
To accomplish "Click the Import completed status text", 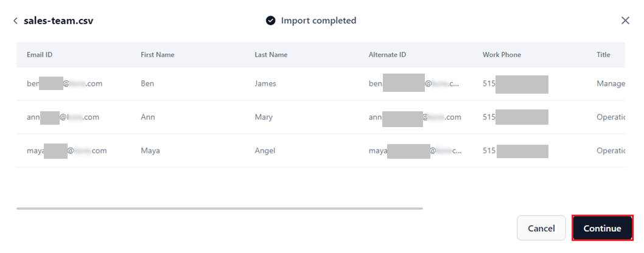I will 318,21.
